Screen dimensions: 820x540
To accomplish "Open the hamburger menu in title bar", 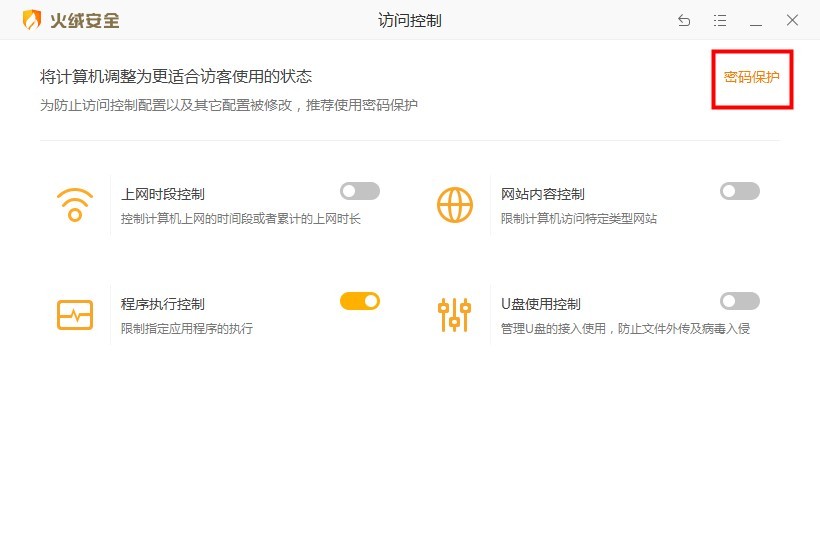I will (720, 20).
